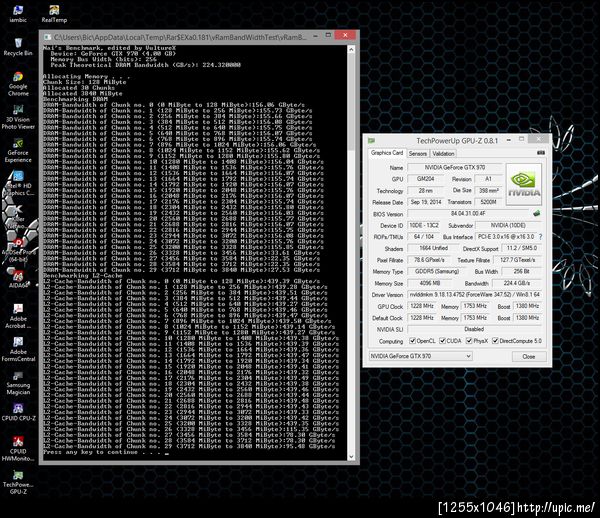The width and height of the screenshot is (600, 518).
Task: Toggle the DirectCompute 5.0 checkbox
Action: coord(495,340)
